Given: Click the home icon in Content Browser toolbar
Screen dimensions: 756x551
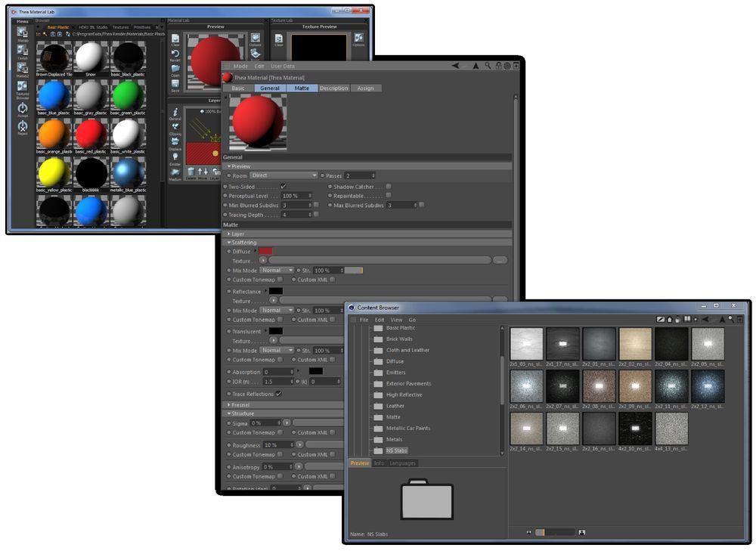Looking at the screenshot, I should (669, 319).
